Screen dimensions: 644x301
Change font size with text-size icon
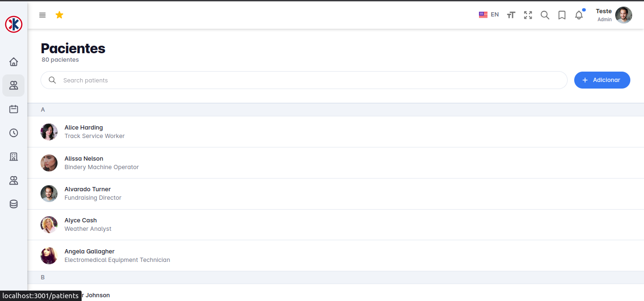511,15
